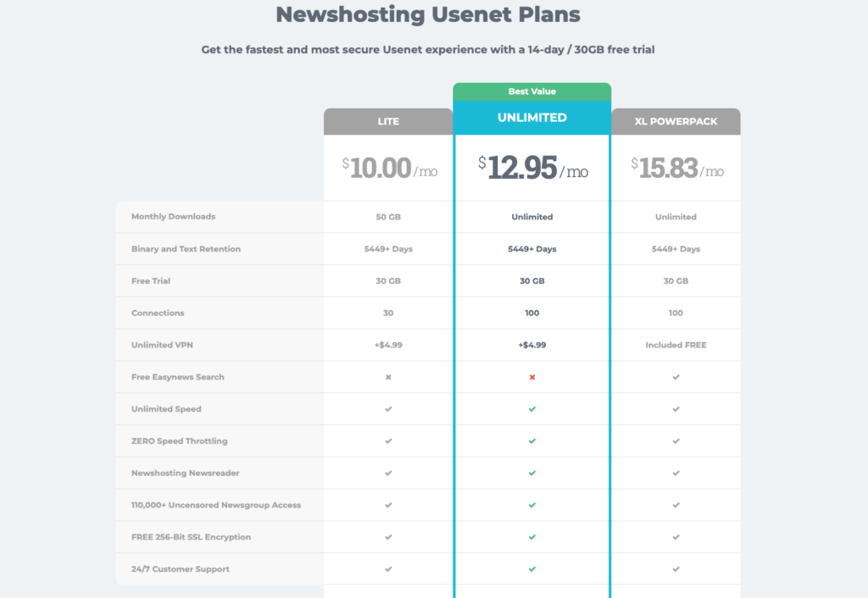Click XL Powerpack checkmark for Newshosting Newsreader
Screen dimensions: 868x598
click(676, 473)
